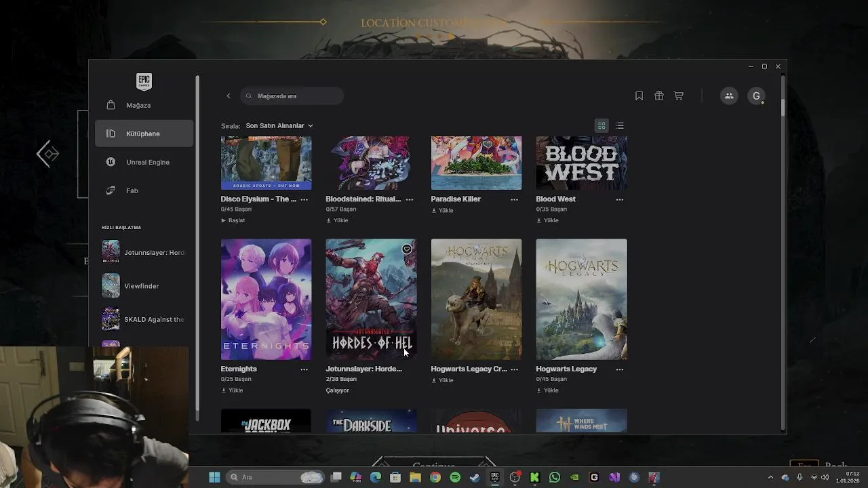Click Jotunnslayer: Horde... game title
The height and width of the screenshot is (488, 868).
(364, 369)
